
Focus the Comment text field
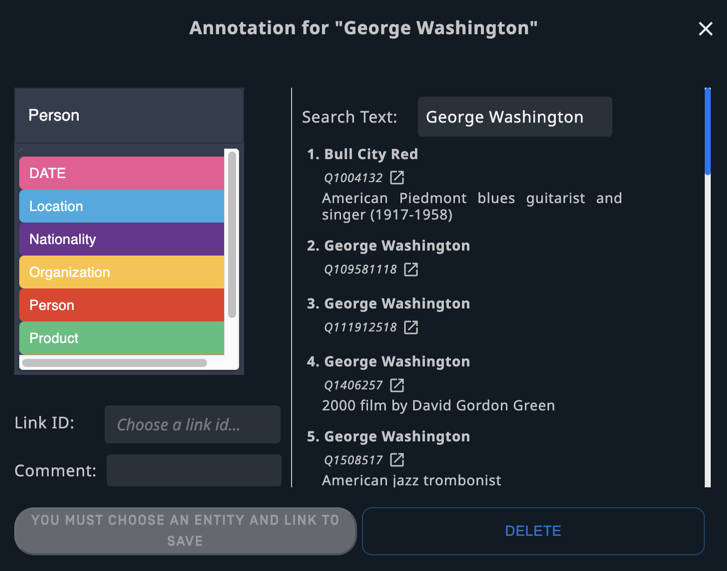194,470
